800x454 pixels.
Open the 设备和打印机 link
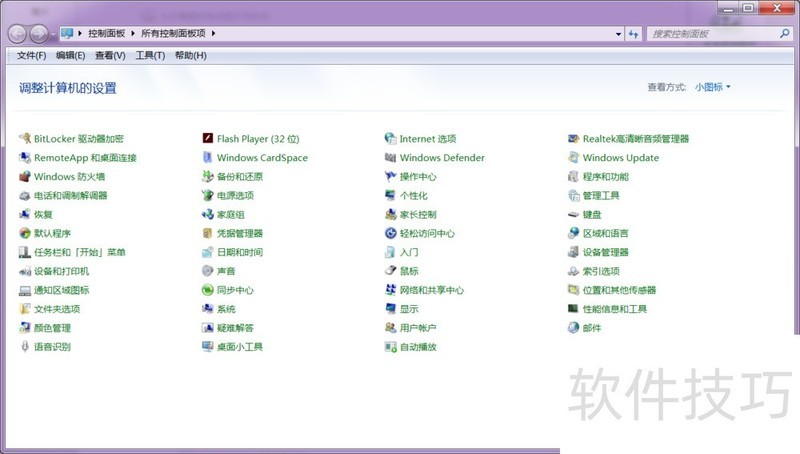tap(61, 271)
